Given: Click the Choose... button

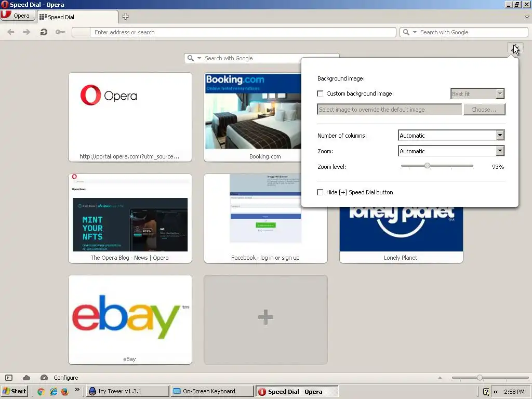Looking at the screenshot, I should (x=484, y=110).
